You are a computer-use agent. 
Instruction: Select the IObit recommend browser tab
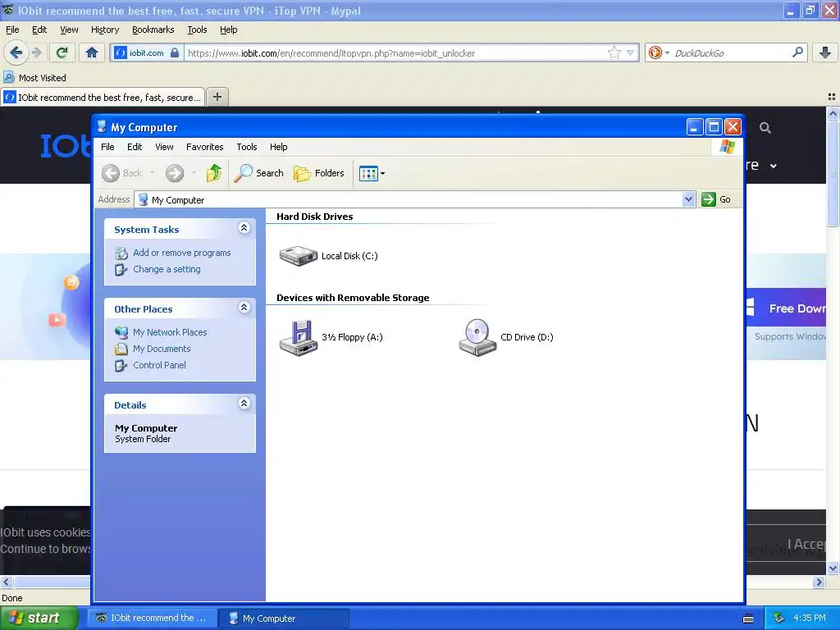pos(103,98)
